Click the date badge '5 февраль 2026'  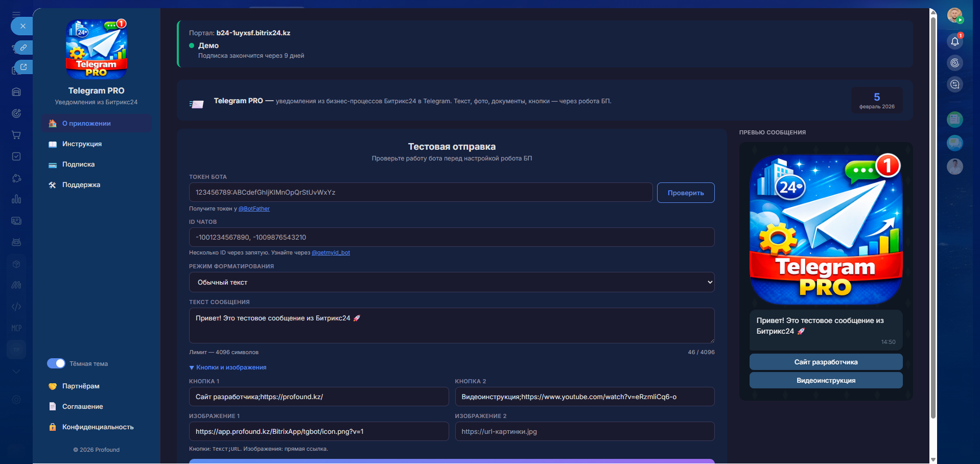(877, 100)
